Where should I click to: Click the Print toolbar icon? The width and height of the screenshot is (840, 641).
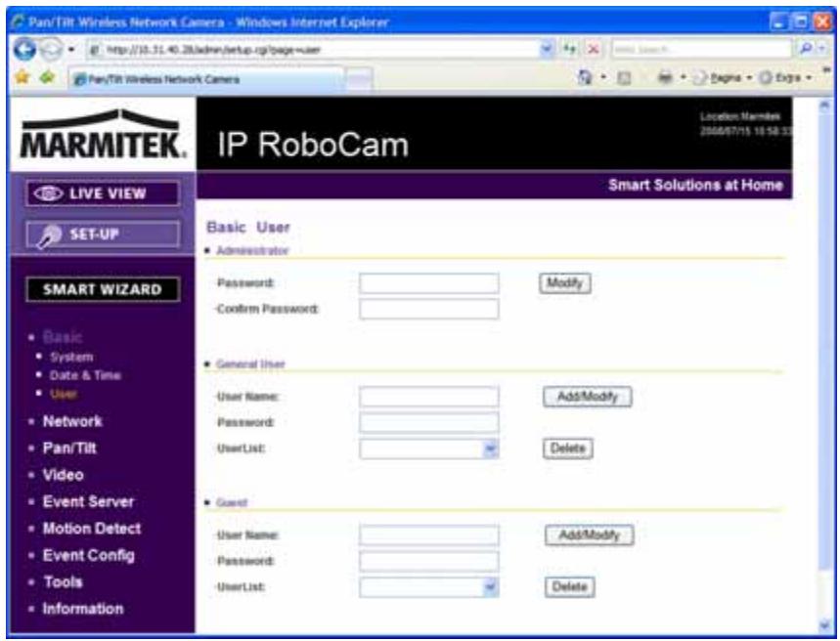pos(665,78)
